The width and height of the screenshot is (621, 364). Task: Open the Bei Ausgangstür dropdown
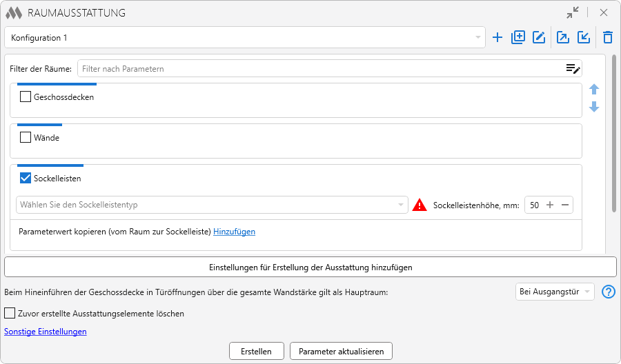tap(554, 292)
